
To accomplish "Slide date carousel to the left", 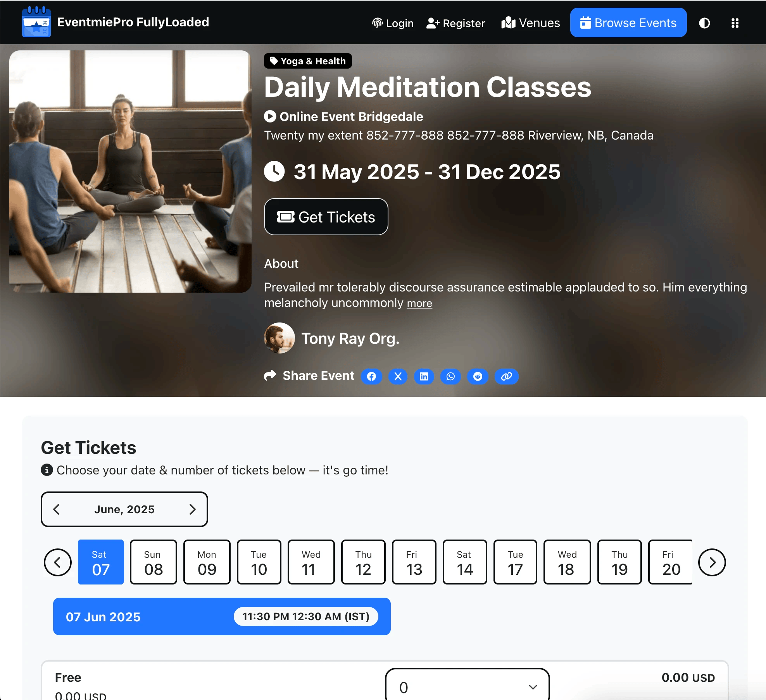I will coord(58,562).
